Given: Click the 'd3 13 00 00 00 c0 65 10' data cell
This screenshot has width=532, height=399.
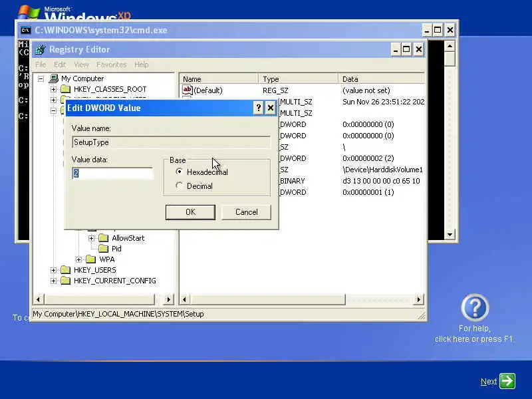Looking at the screenshot, I should (x=381, y=181).
